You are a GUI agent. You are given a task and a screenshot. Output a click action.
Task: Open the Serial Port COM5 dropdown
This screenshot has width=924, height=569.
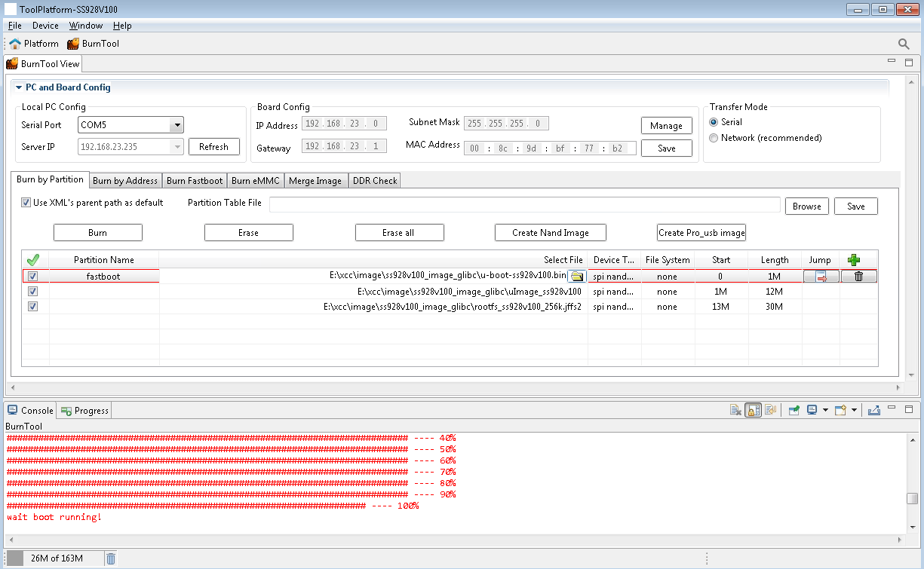(x=177, y=125)
